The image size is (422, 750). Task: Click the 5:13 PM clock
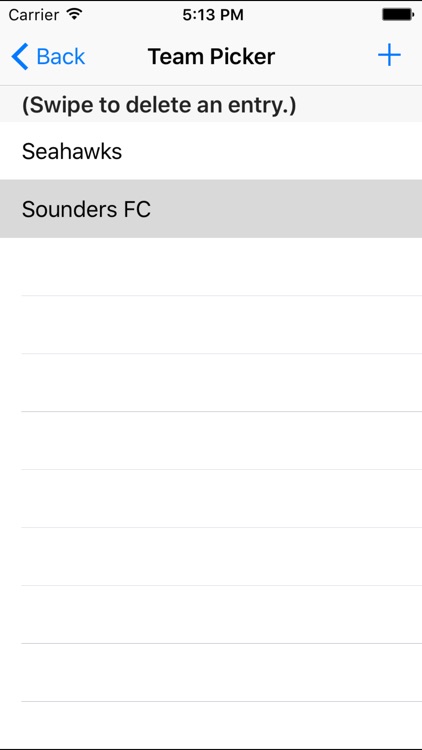213,15
